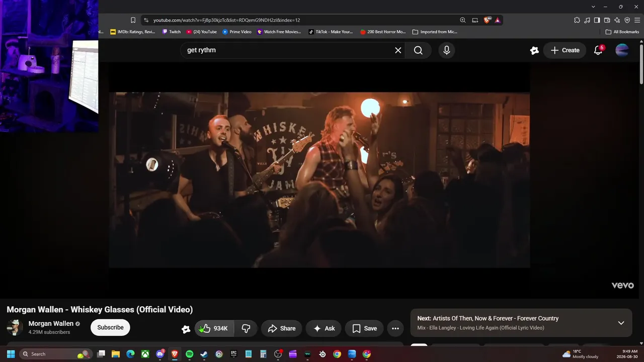Dislike this video
This screenshot has height=362, width=644.
point(246,328)
